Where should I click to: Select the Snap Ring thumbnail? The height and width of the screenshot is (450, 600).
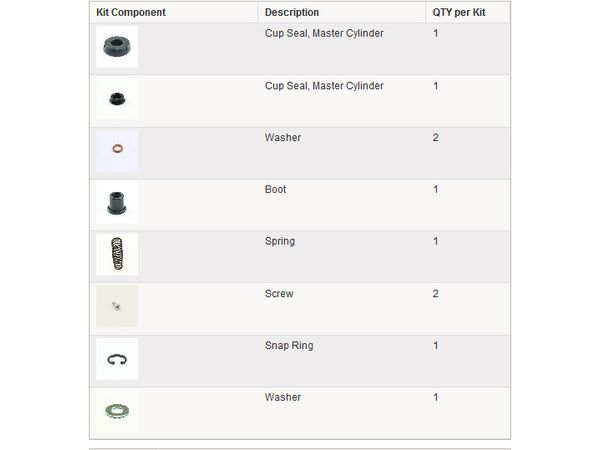pyautogui.click(x=117, y=359)
